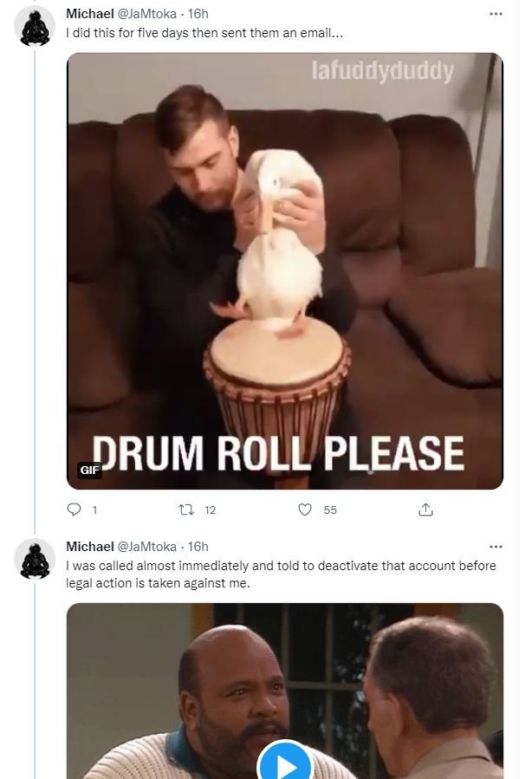
Task: Play the video in the second tweet
Action: coord(284,763)
